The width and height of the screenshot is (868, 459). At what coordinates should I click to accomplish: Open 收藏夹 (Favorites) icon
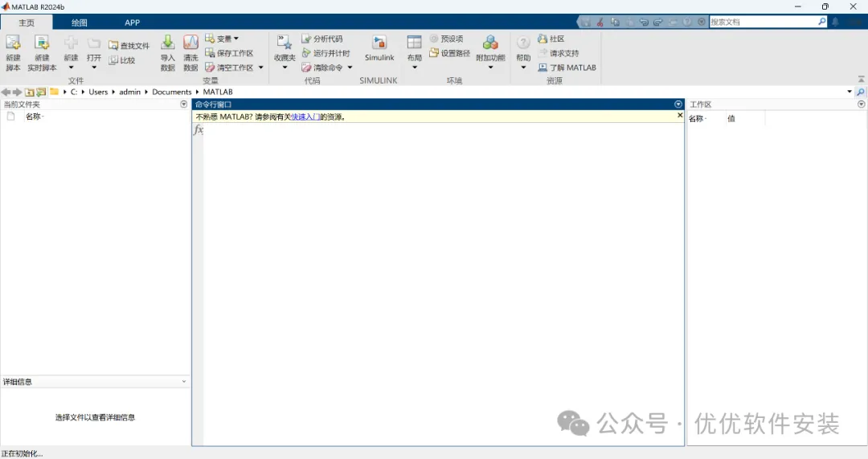285,43
